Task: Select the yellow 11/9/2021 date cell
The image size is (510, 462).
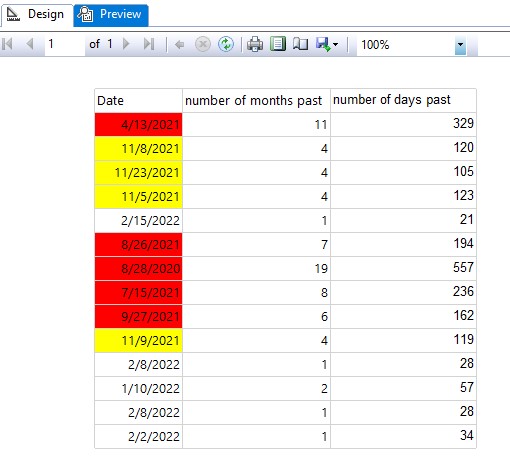Action: pyautogui.click(x=138, y=340)
